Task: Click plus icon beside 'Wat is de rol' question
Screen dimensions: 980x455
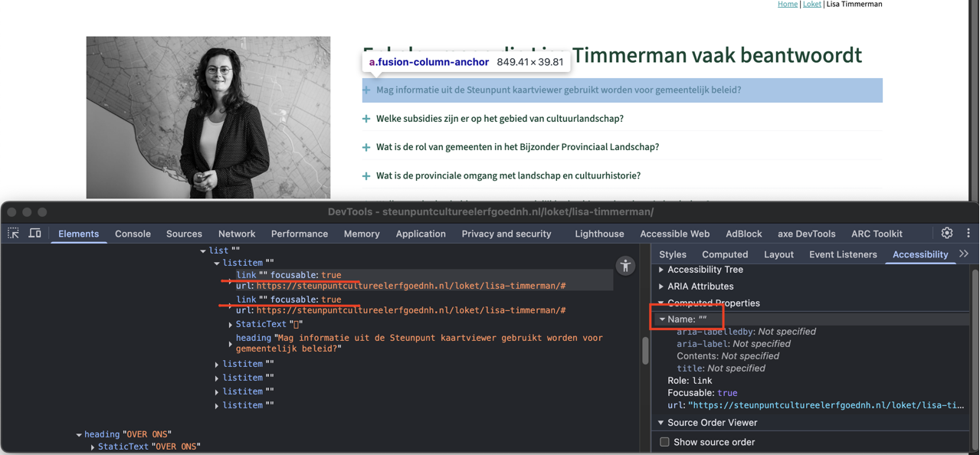Action: pos(366,147)
